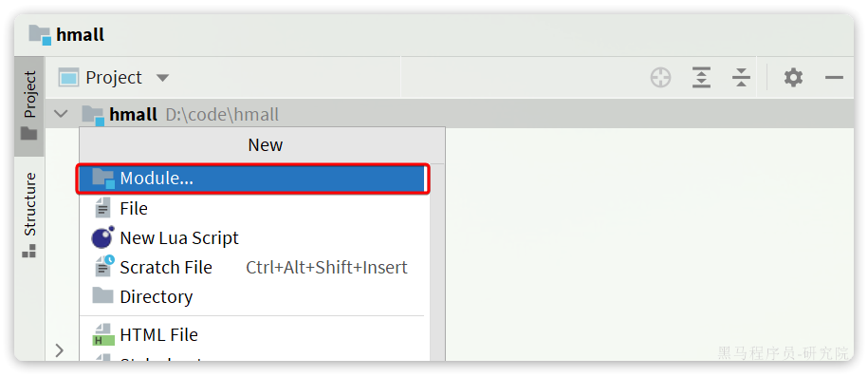Expand the collapsed node at bottom left
The width and height of the screenshot is (868, 377).
[x=60, y=350]
